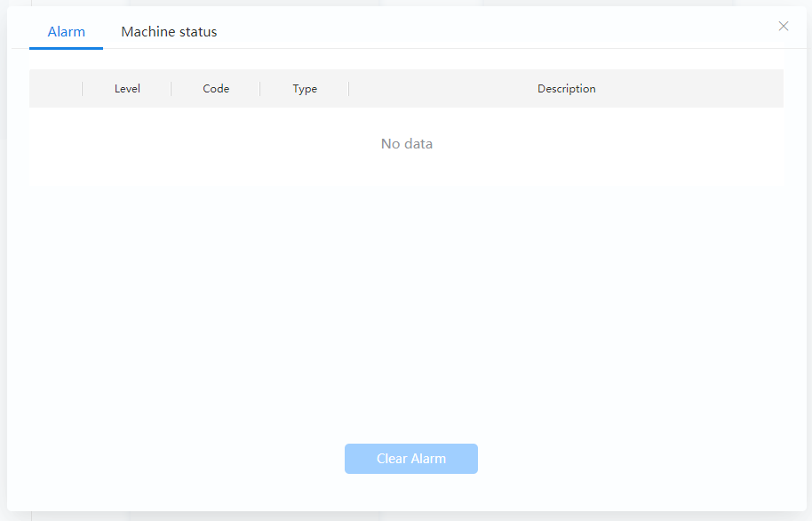
Task: Switch to the Machine status tab
Action: (x=169, y=32)
